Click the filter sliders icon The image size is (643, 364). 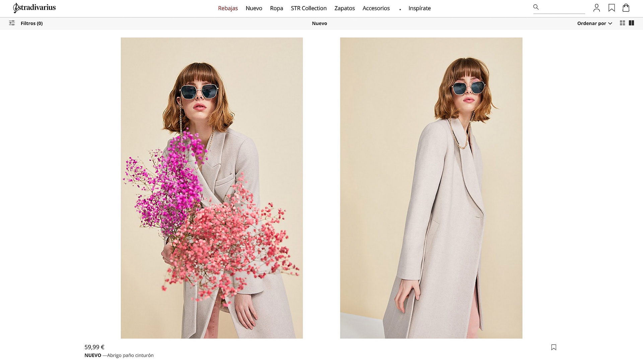click(x=12, y=23)
